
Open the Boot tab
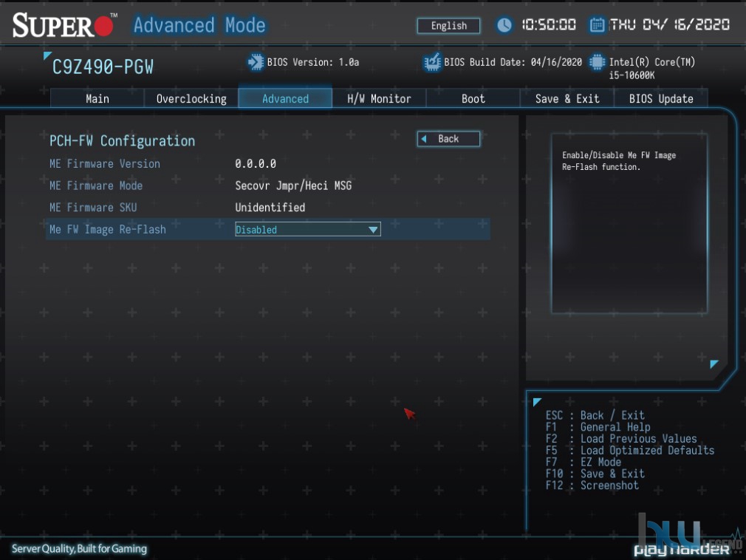[473, 98]
